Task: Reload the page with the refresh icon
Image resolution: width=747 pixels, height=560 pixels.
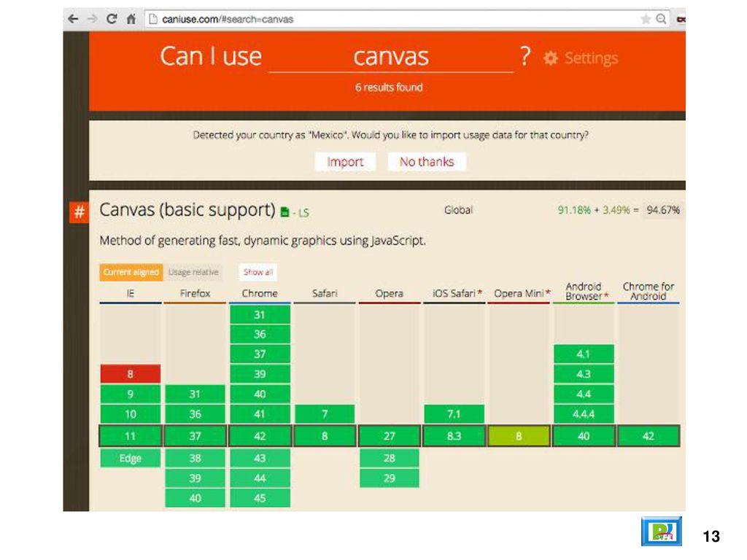Action: (112, 19)
